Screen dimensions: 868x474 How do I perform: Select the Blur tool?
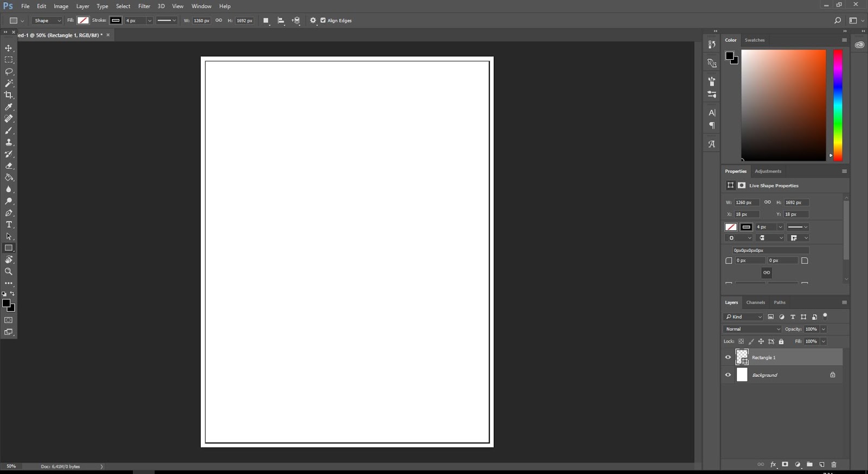click(9, 189)
